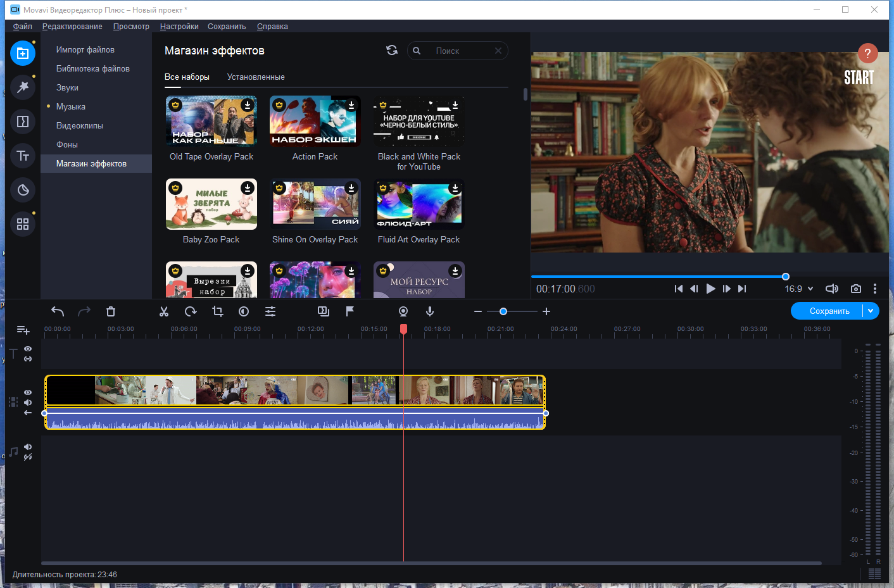The height and width of the screenshot is (588, 894).
Task: Mute the video track audio
Action: [28, 403]
